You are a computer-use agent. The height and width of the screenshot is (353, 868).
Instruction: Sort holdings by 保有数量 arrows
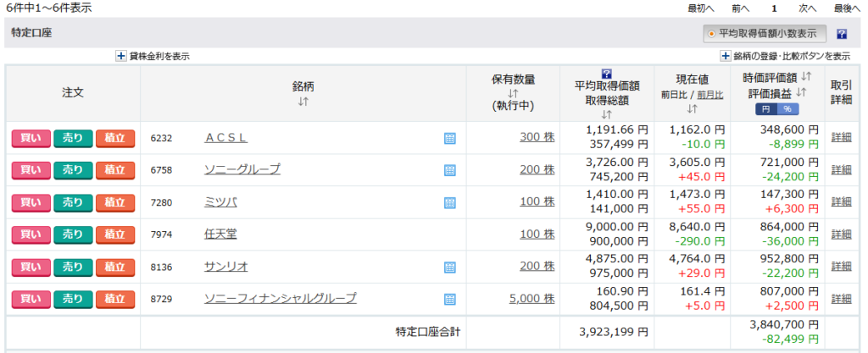[513, 93]
